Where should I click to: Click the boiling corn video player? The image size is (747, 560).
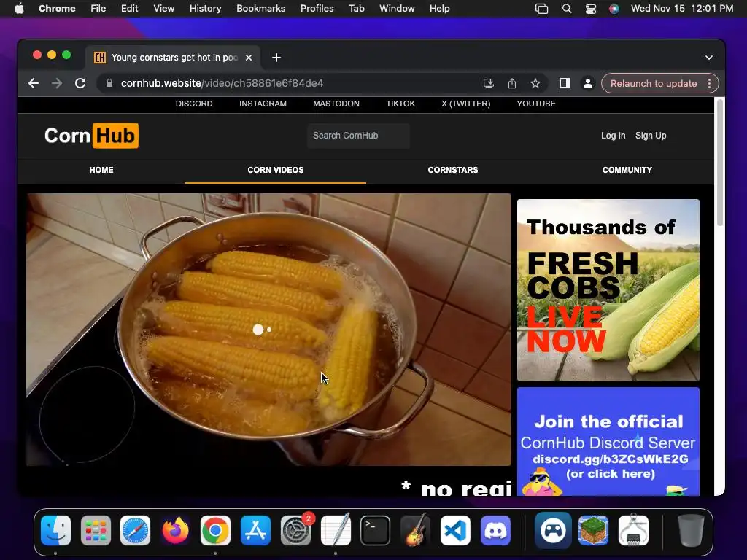coord(268,330)
